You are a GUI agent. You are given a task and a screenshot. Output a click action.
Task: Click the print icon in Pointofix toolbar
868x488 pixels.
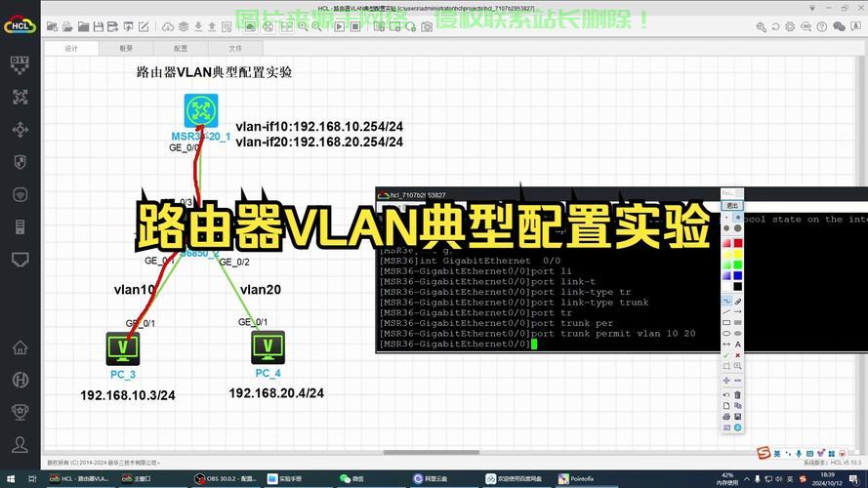[726, 417]
